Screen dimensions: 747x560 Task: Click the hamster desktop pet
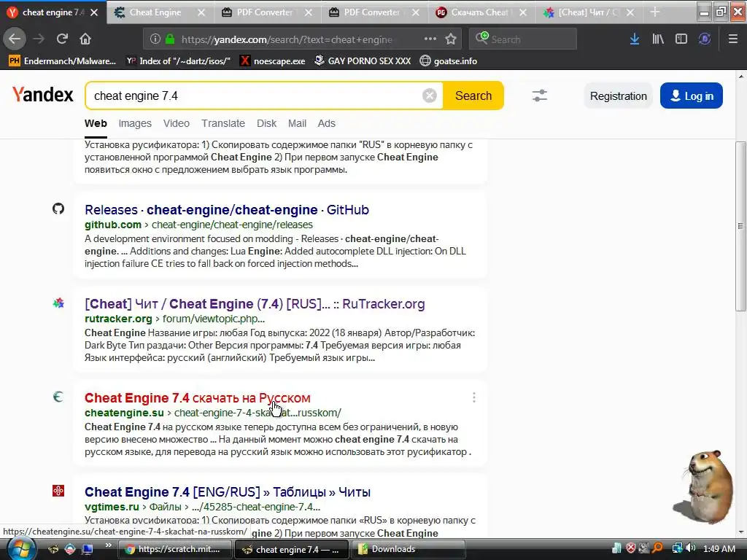pyautogui.click(x=704, y=487)
